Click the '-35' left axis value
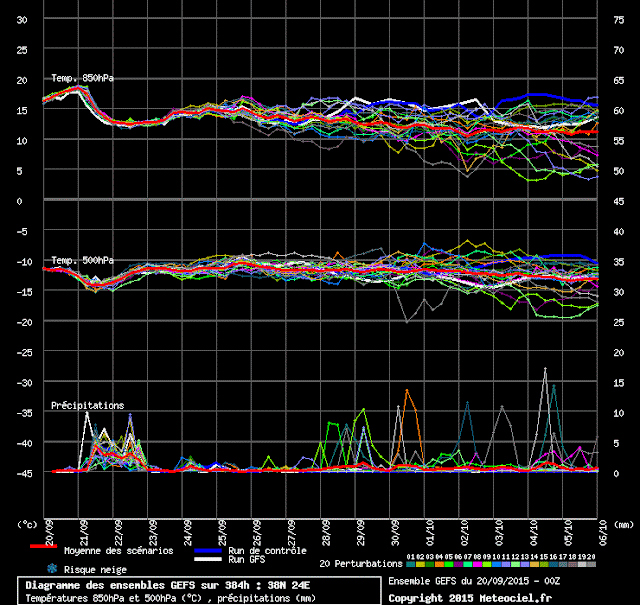Viewport: 640px width, 605px height. coord(22,413)
